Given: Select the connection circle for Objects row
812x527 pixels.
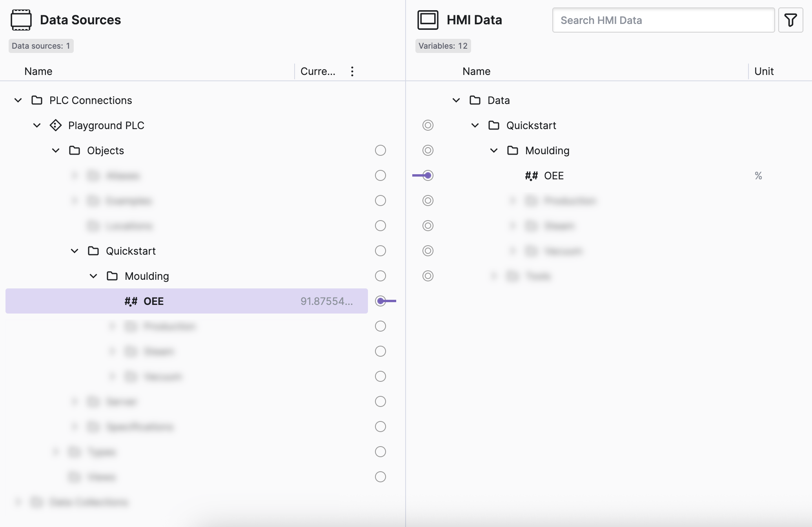Looking at the screenshot, I should (380, 151).
